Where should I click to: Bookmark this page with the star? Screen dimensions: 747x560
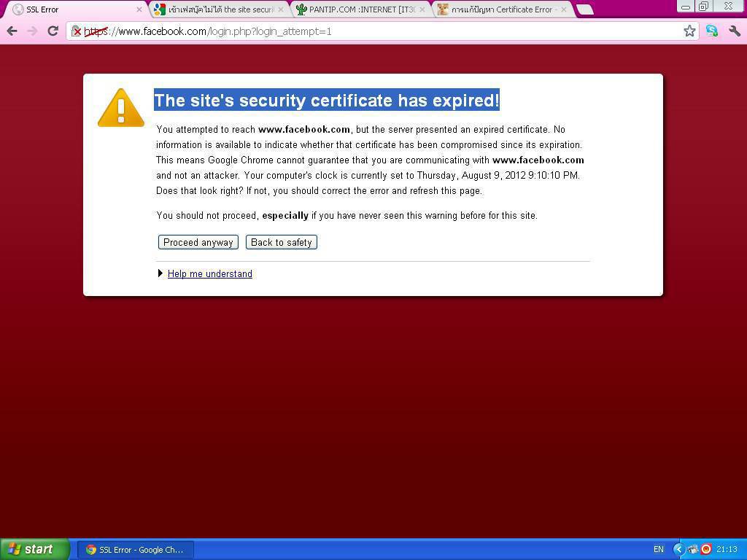(689, 31)
